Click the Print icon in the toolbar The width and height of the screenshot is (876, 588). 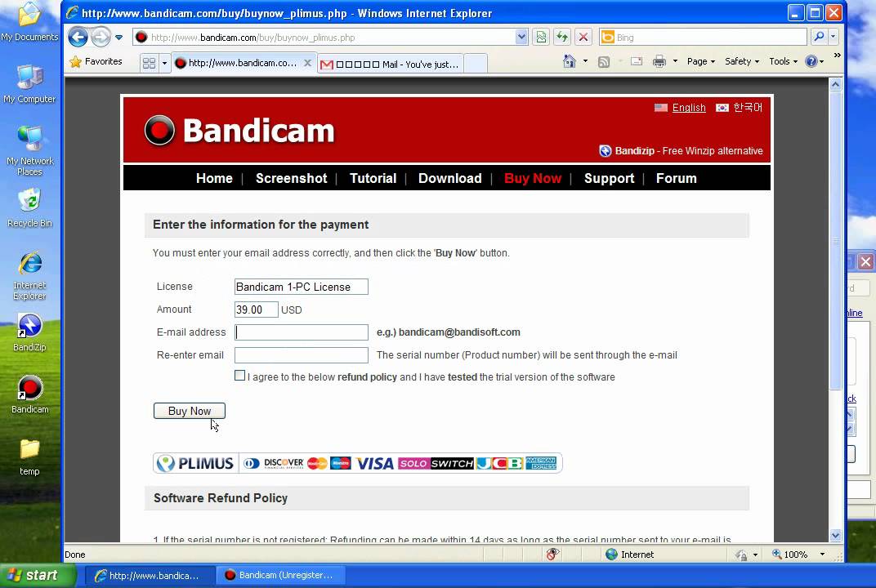click(x=659, y=61)
